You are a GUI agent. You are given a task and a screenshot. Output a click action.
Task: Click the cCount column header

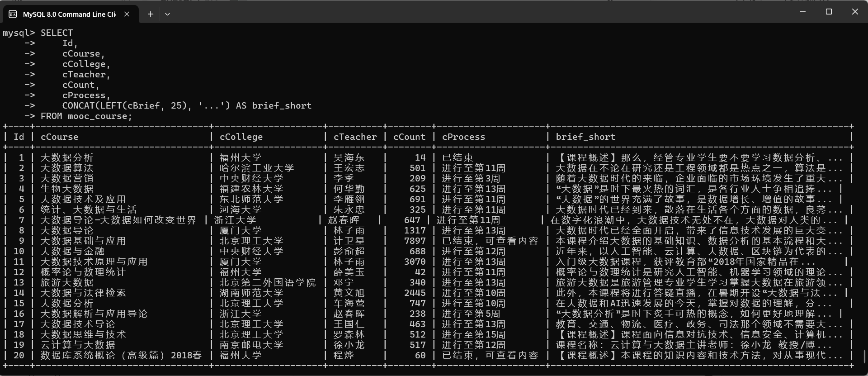pyautogui.click(x=409, y=137)
